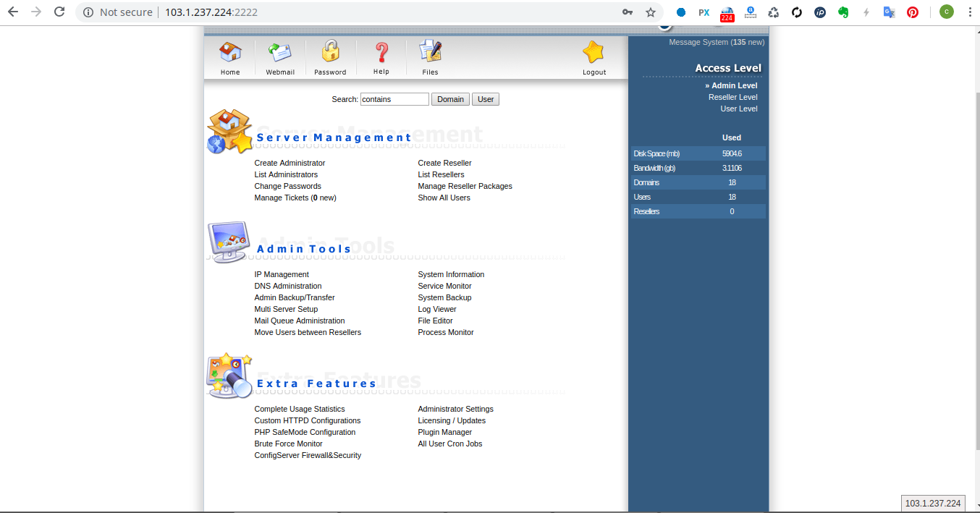
Task: Open the Create Administrator link
Action: (x=290, y=163)
